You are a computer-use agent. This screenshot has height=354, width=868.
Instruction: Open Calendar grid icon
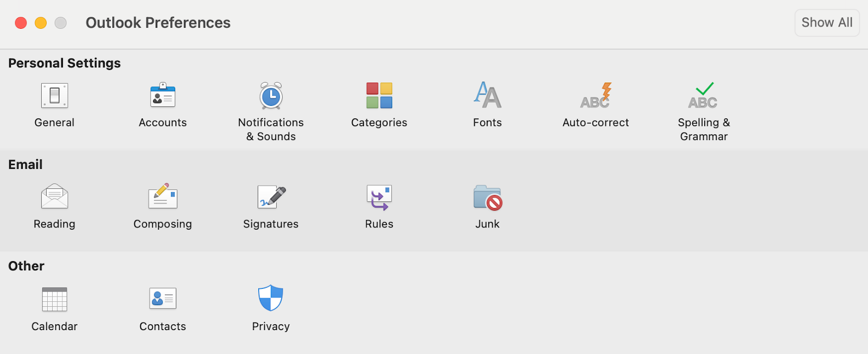(54, 299)
